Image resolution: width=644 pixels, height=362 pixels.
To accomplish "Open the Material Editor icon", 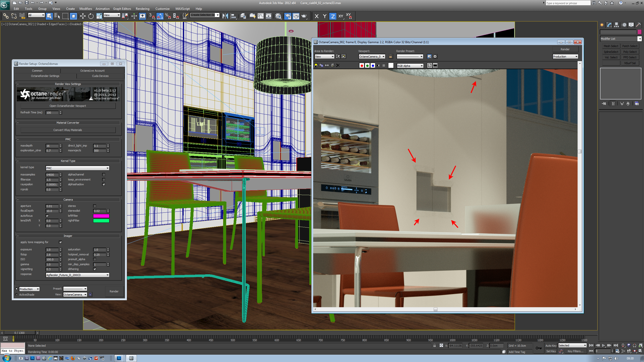I will click(x=278, y=16).
